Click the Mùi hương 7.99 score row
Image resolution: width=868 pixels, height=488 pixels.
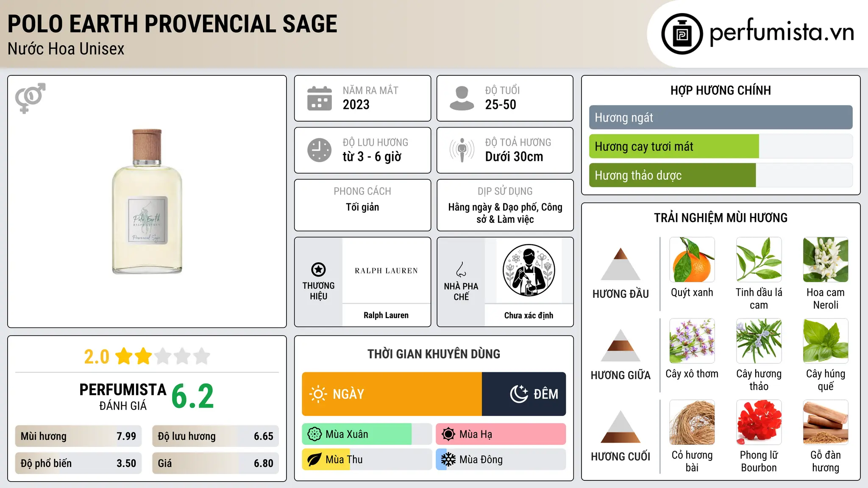click(x=78, y=436)
